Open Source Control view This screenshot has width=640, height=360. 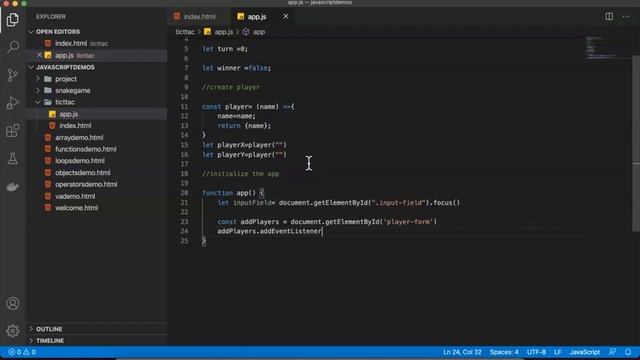pyautogui.click(x=13, y=75)
